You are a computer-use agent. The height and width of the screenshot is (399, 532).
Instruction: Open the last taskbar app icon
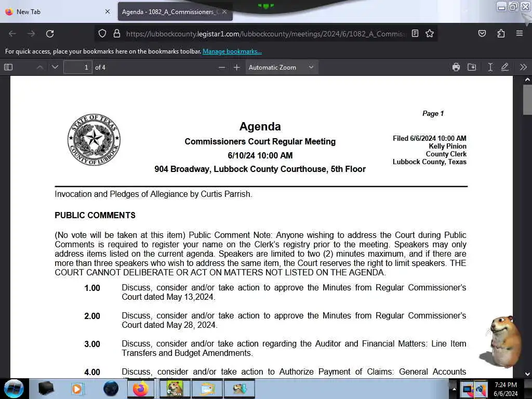(239, 389)
